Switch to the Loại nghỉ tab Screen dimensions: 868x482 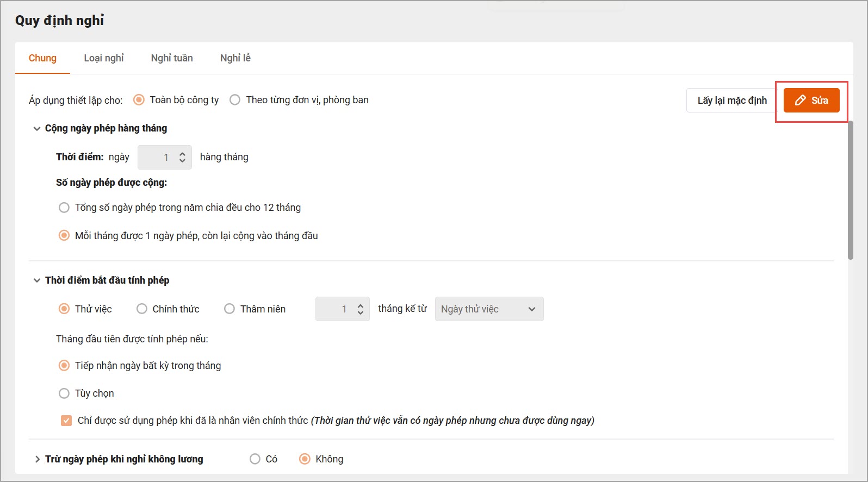point(104,58)
